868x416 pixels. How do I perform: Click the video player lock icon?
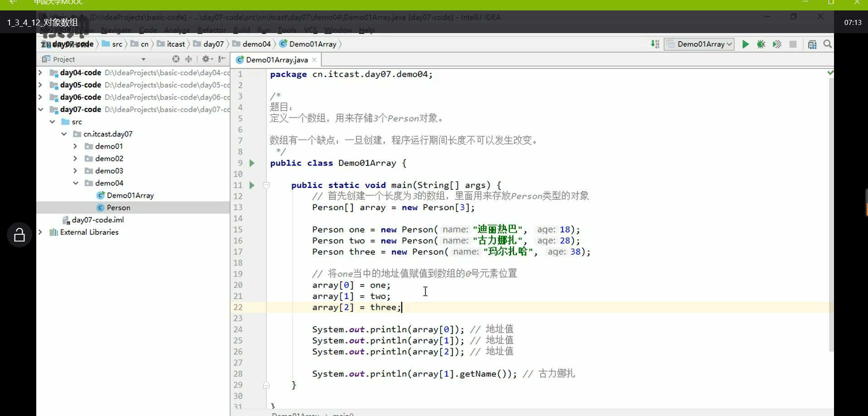19,235
